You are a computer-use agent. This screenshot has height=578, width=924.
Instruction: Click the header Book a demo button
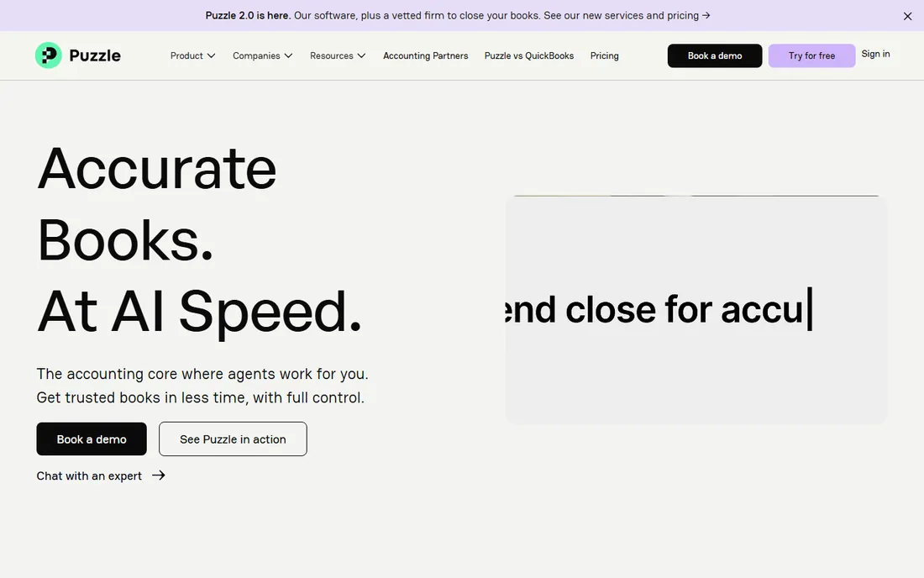714,55
